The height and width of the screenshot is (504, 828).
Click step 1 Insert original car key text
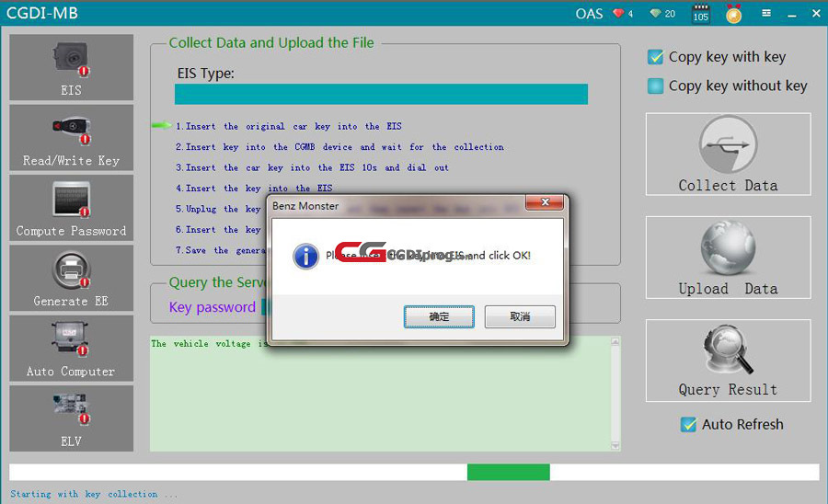289,126
